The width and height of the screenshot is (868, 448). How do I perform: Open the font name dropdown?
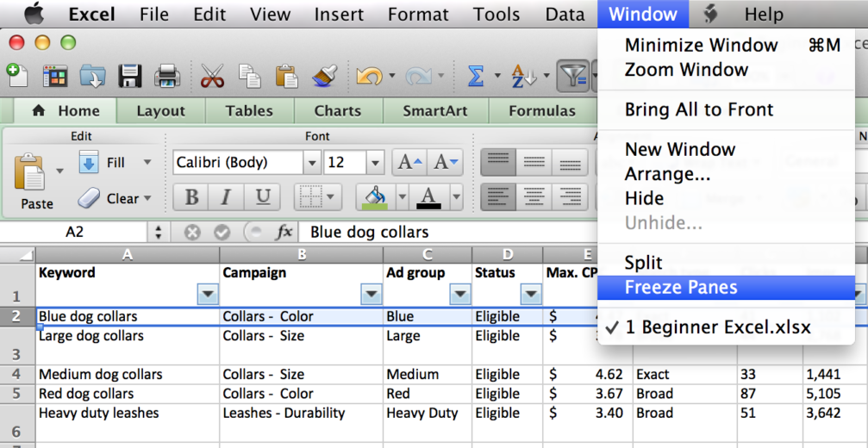click(312, 163)
